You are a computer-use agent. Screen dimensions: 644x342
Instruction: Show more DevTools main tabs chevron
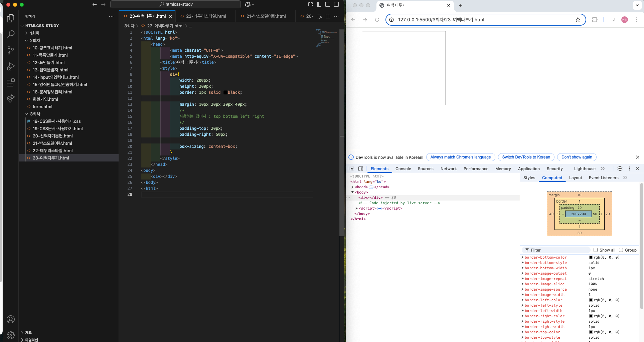603,168
